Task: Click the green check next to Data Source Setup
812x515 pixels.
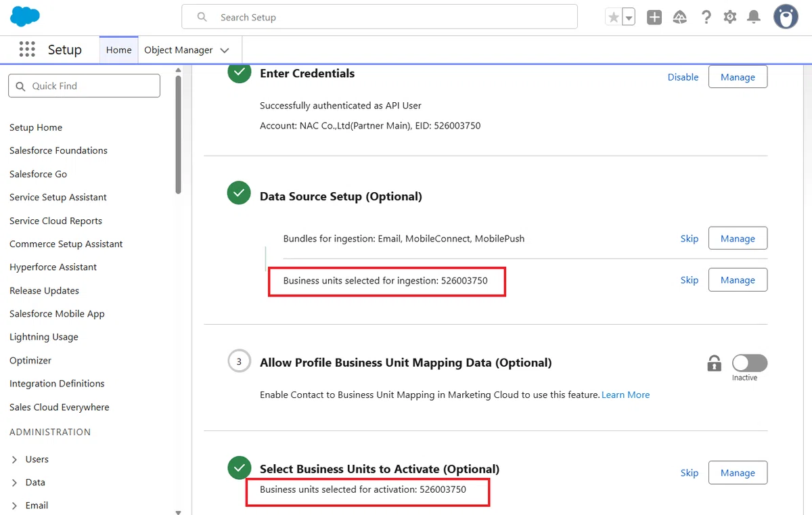Action: [239, 193]
